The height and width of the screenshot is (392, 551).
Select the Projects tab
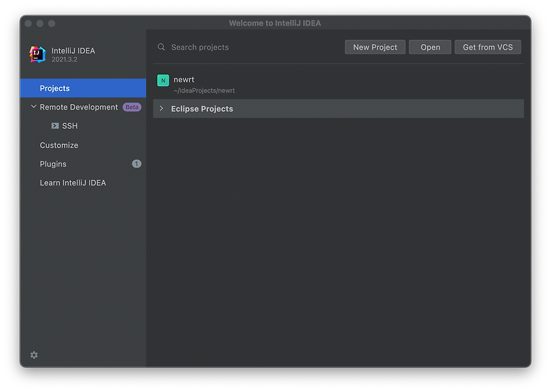pos(83,88)
